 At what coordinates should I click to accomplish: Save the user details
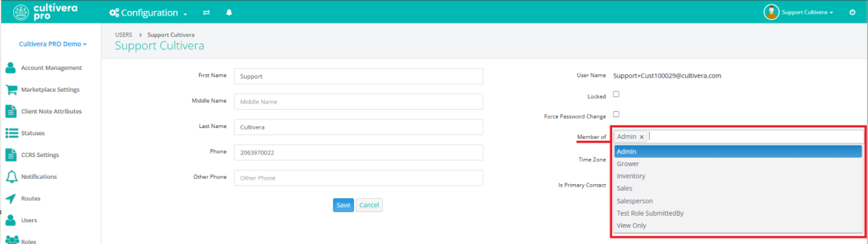point(343,205)
